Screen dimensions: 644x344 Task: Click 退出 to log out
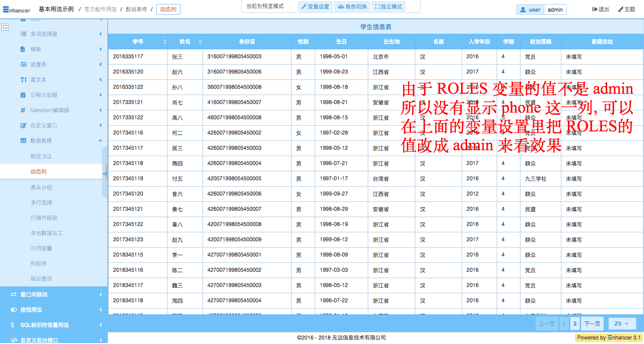pos(601,9)
